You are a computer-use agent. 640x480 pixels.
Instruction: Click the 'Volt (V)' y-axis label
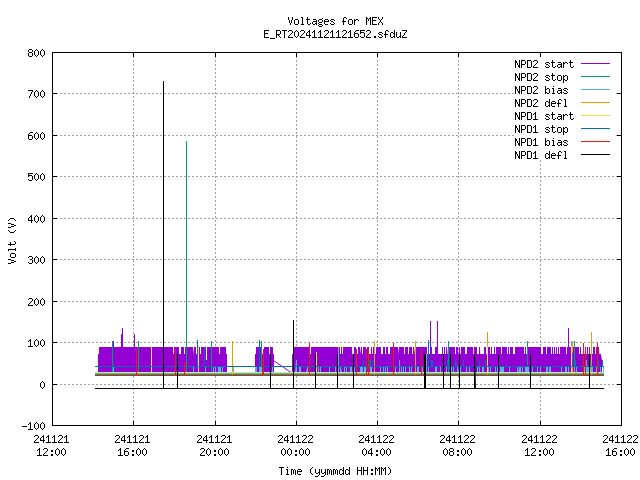click(x=12, y=240)
